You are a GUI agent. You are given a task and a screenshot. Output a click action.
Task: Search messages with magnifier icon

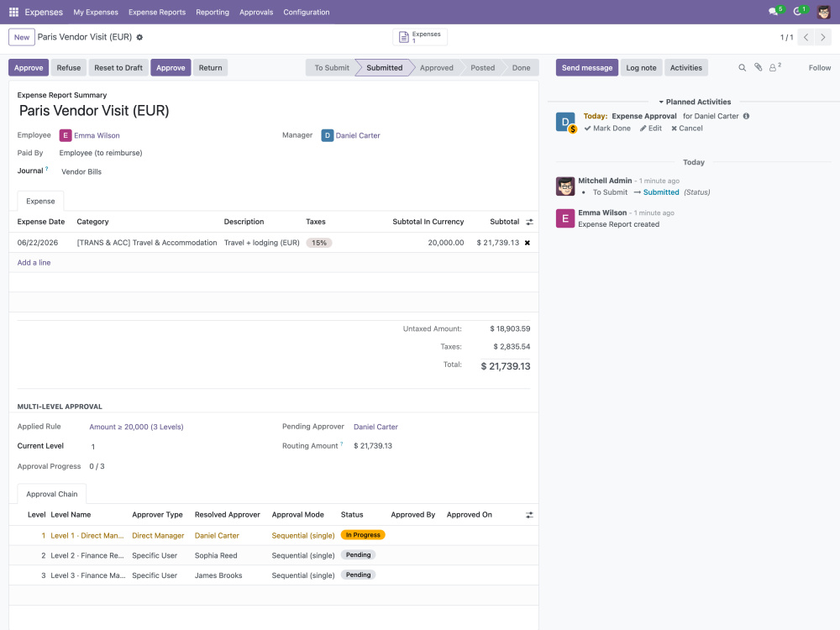click(742, 68)
